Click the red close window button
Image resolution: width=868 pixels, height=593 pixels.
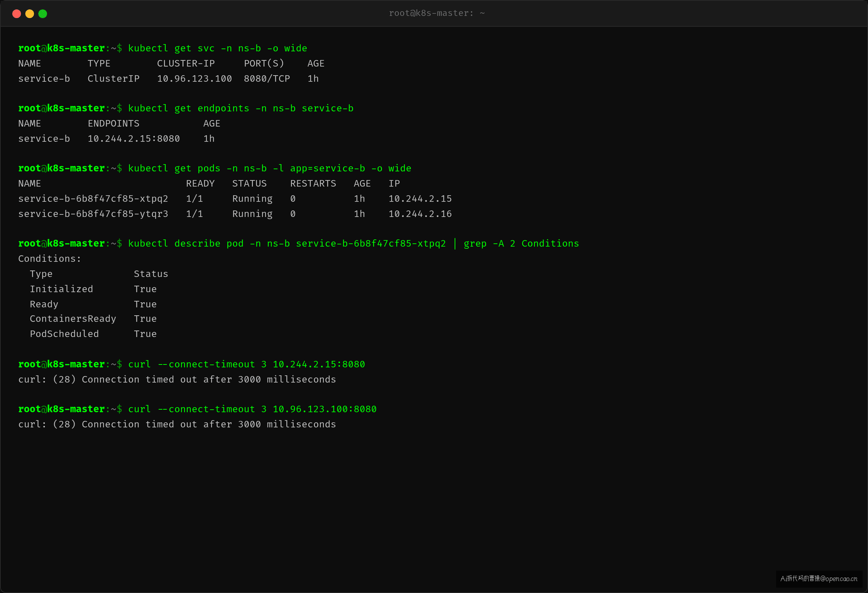(16, 14)
